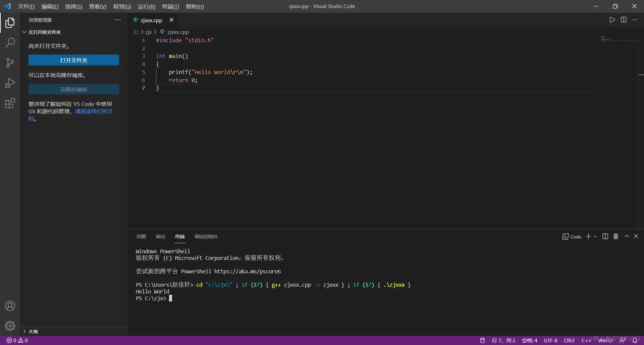Split the editor to the right

point(624,20)
